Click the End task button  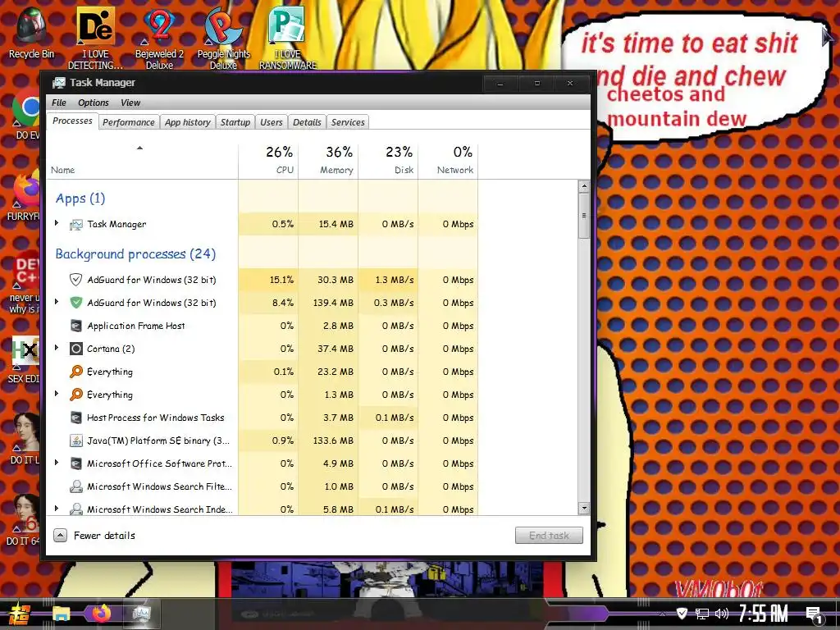coord(549,535)
